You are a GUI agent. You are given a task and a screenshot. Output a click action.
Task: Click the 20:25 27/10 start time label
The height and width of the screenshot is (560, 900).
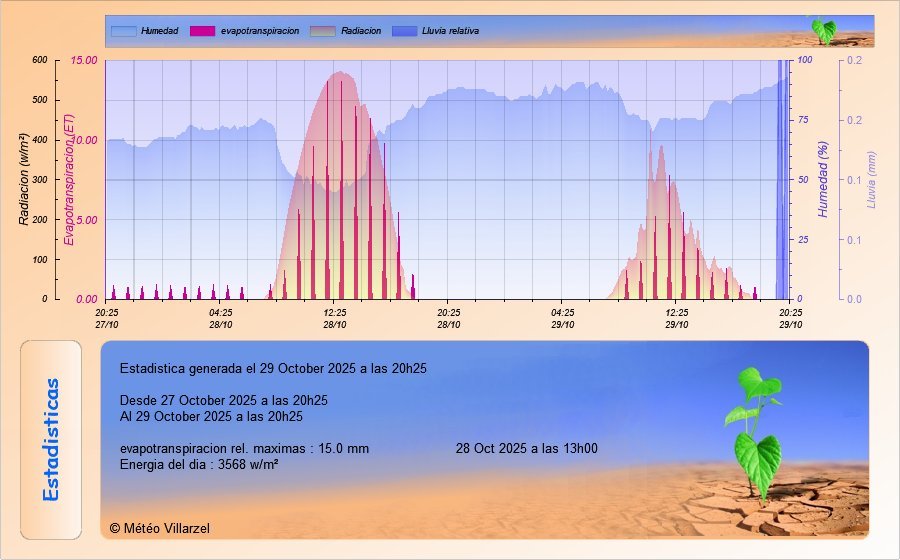pos(107,318)
